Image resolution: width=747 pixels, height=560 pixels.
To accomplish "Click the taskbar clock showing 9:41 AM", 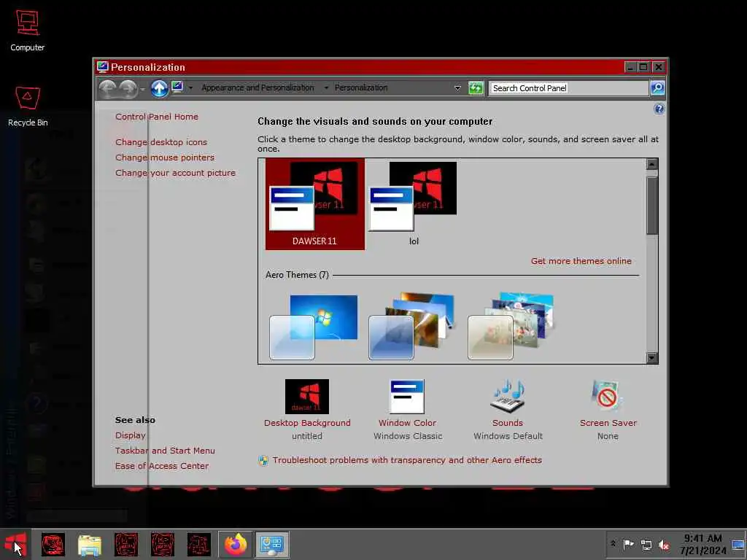I will tap(703, 544).
